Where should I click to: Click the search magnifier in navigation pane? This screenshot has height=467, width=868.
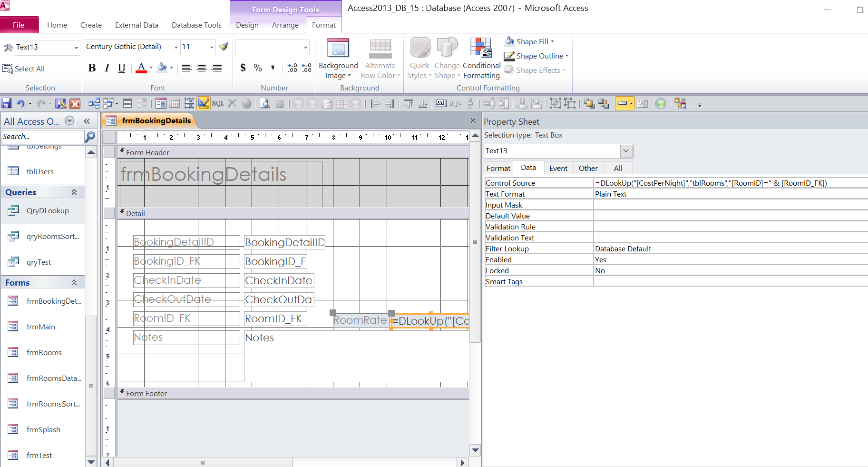90,137
